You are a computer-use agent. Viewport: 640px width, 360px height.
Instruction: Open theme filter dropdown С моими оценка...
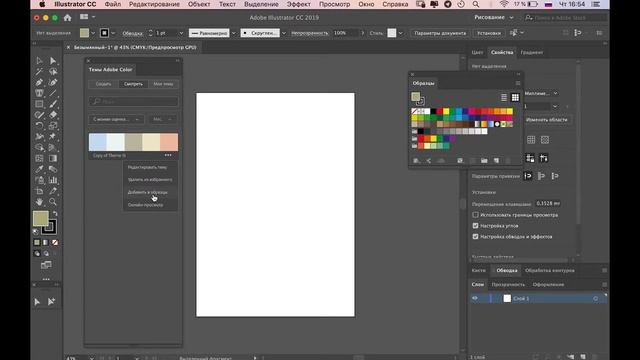[x=116, y=119]
